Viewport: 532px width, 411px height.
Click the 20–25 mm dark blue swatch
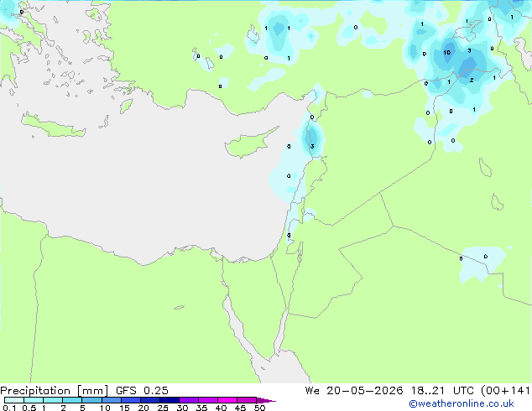coord(150,400)
